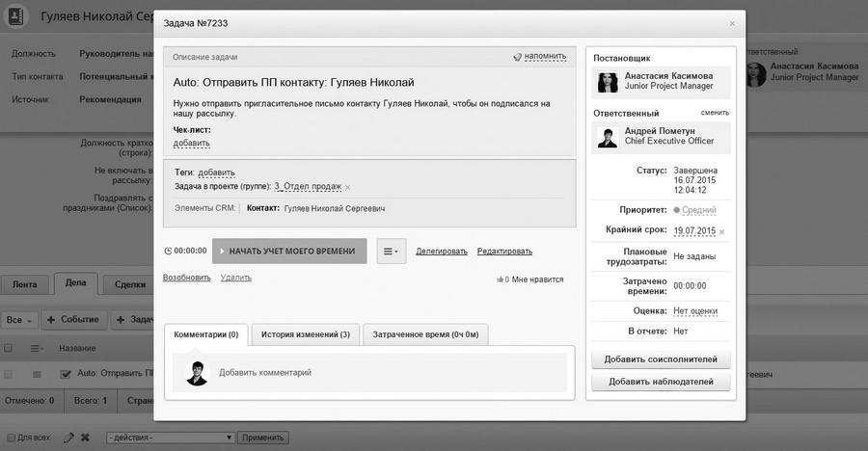Click the 'Добавить комментарий' field
Screen dimensions: 868x451
pyautogui.click(x=265, y=372)
